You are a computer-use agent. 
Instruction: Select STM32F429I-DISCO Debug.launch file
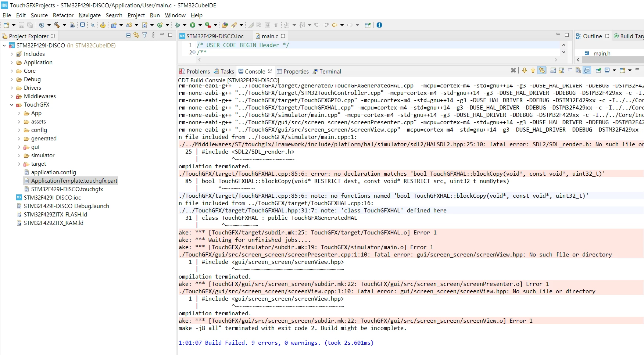[63, 206]
